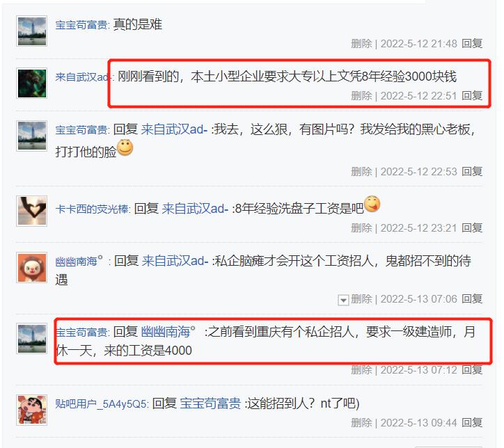Click tower avatar on first comment 真的是难

point(32,31)
